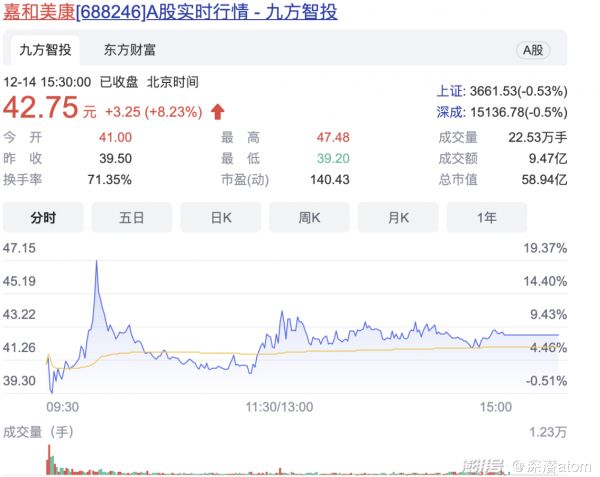Click the 市盈(动) value 140.43
Viewport: 600px width, 477px height.
(329, 179)
